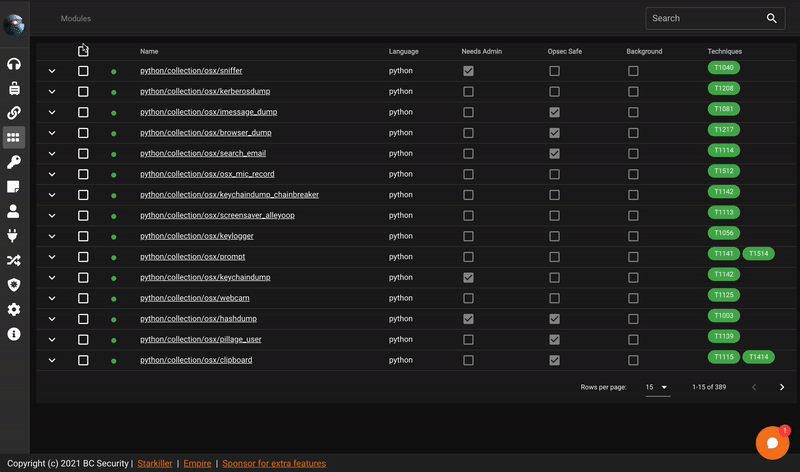Click the orange chat bubble icon

click(x=772, y=442)
